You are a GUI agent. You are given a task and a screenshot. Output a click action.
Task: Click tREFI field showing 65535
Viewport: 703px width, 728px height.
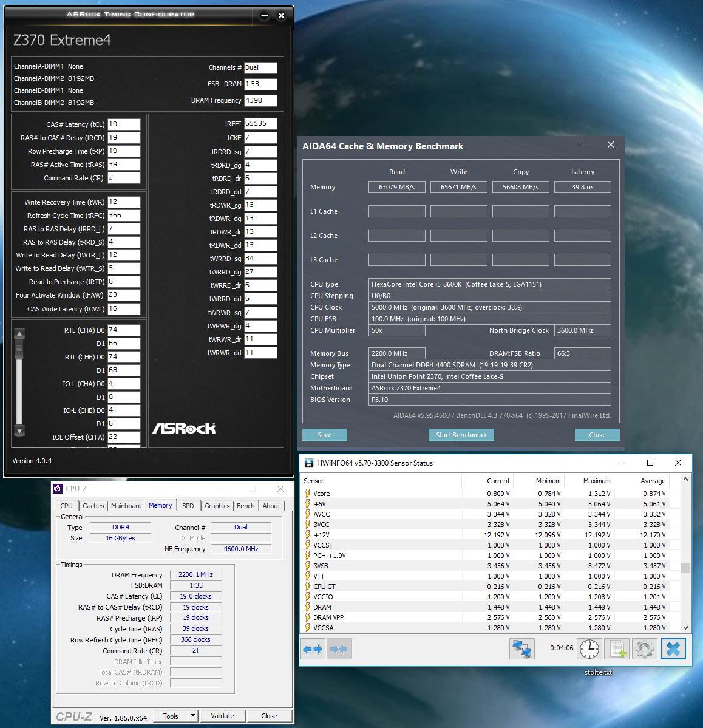[260, 123]
